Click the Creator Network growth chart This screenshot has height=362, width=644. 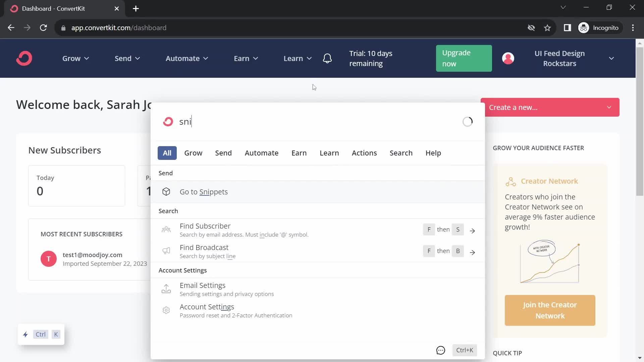click(x=550, y=262)
